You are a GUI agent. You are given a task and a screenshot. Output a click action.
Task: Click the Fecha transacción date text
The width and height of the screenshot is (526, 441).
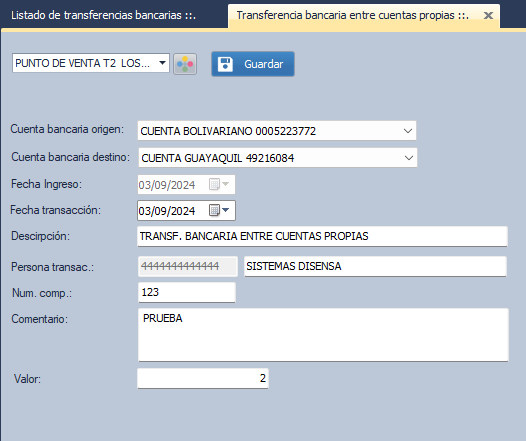[x=167, y=211]
